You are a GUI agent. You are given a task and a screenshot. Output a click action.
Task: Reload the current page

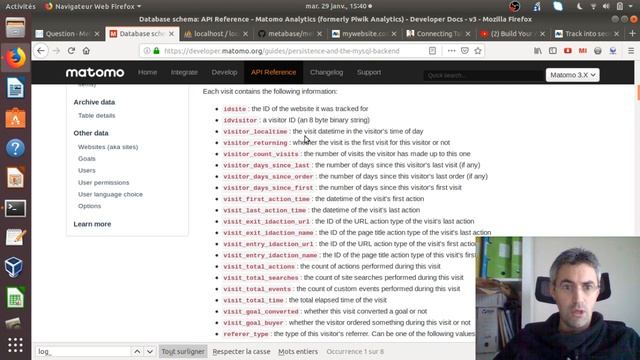pyautogui.click(x=71, y=51)
